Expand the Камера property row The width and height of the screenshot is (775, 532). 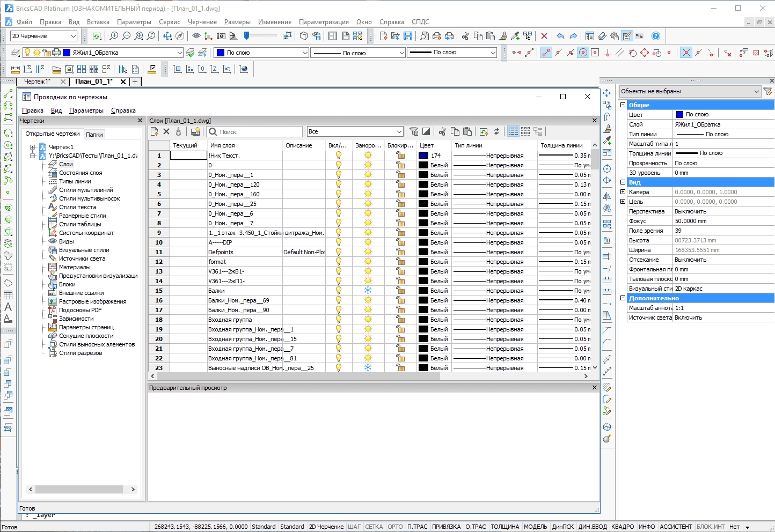tap(623, 192)
